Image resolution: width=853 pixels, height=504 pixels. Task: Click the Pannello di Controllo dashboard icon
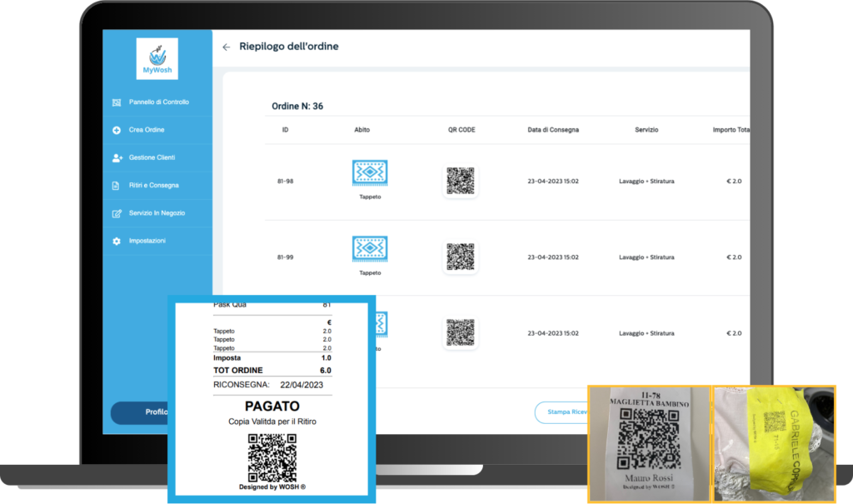pos(117,102)
